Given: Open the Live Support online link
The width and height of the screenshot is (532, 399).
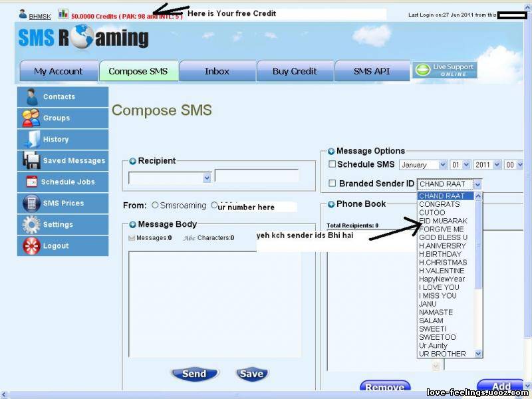Looking at the screenshot, I should [x=445, y=70].
